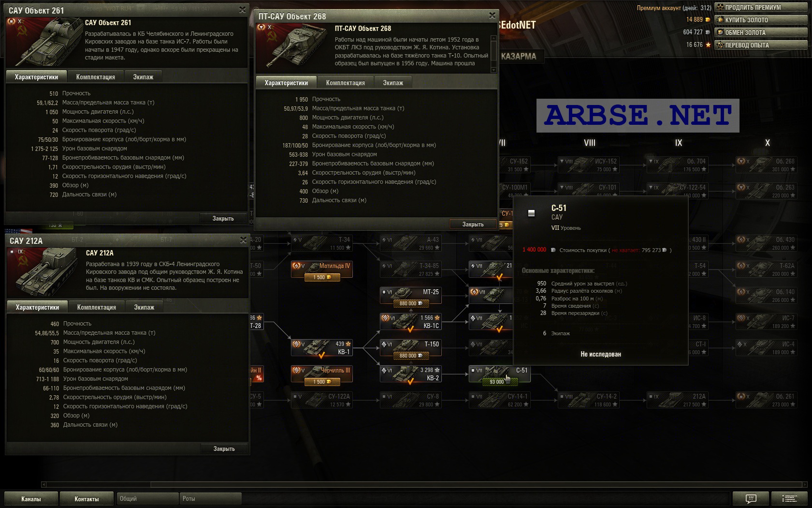Open Экипаж tab in САУ 212A window

pyautogui.click(x=144, y=307)
